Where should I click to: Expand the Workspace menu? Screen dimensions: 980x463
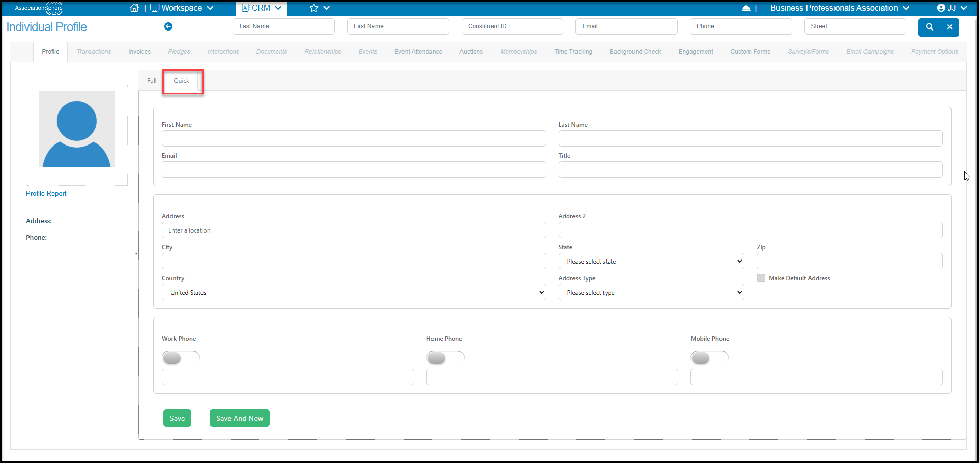182,8
